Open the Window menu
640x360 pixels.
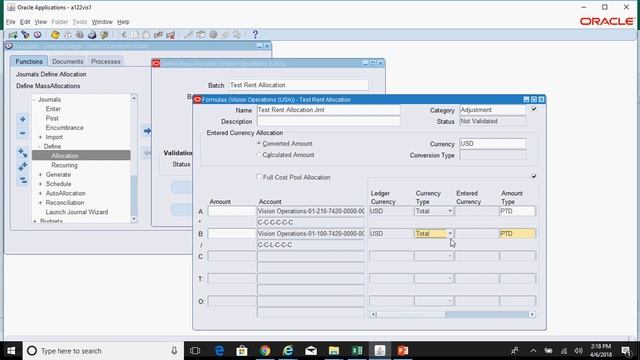pyautogui.click(x=102, y=22)
